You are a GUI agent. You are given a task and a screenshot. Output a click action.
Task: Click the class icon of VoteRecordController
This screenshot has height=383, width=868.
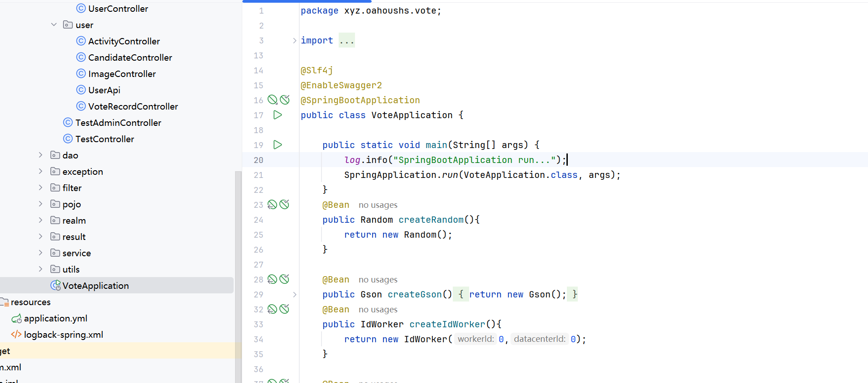coord(81,106)
